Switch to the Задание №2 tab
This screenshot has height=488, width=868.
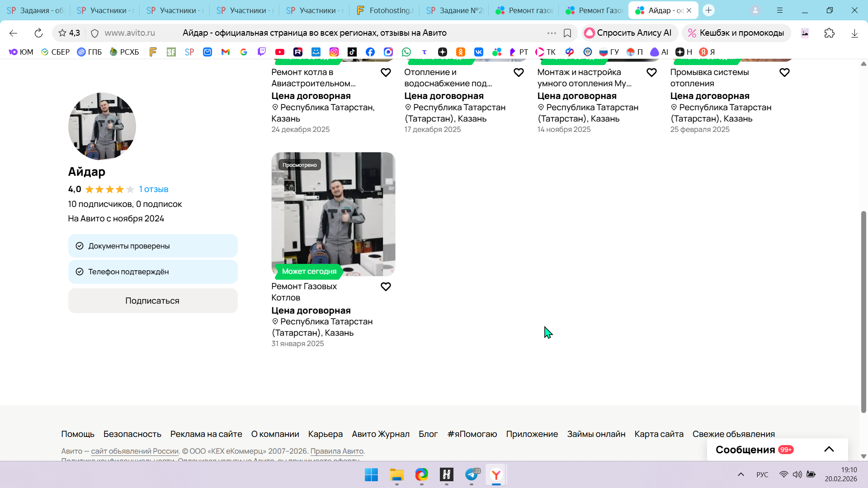(x=455, y=10)
